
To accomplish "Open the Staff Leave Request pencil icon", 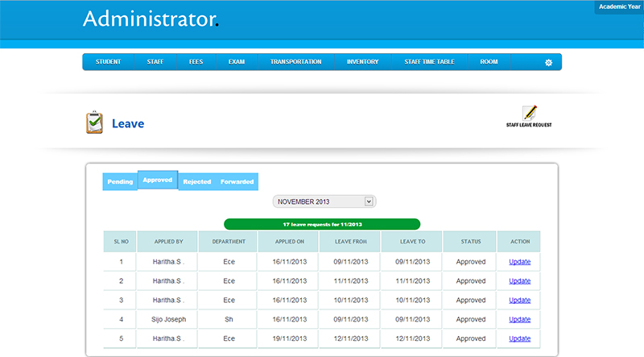I will click(x=529, y=114).
